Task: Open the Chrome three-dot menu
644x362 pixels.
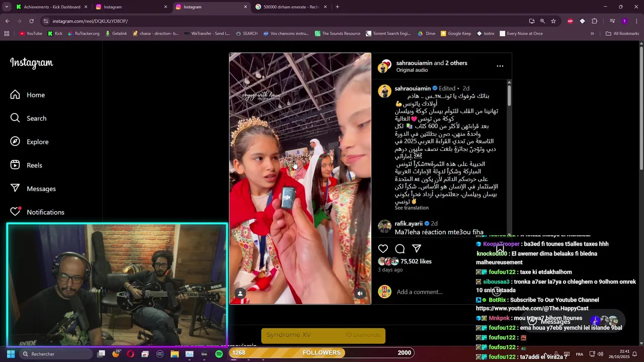Action: (x=636, y=21)
